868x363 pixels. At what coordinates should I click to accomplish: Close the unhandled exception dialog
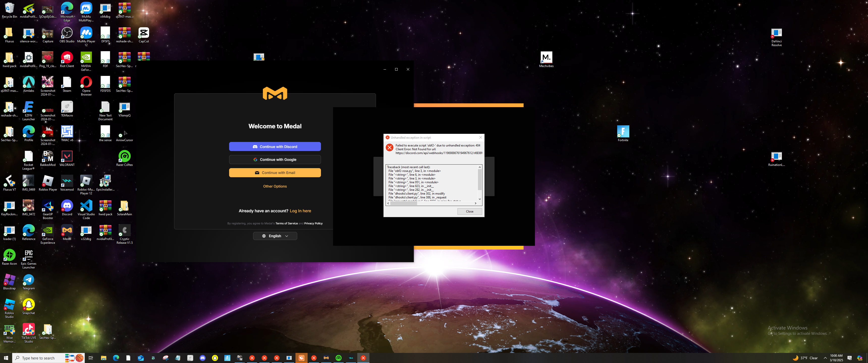469,211
